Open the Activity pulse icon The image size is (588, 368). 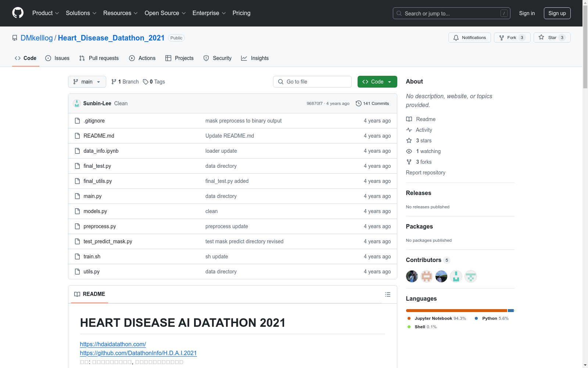point(409,130)
